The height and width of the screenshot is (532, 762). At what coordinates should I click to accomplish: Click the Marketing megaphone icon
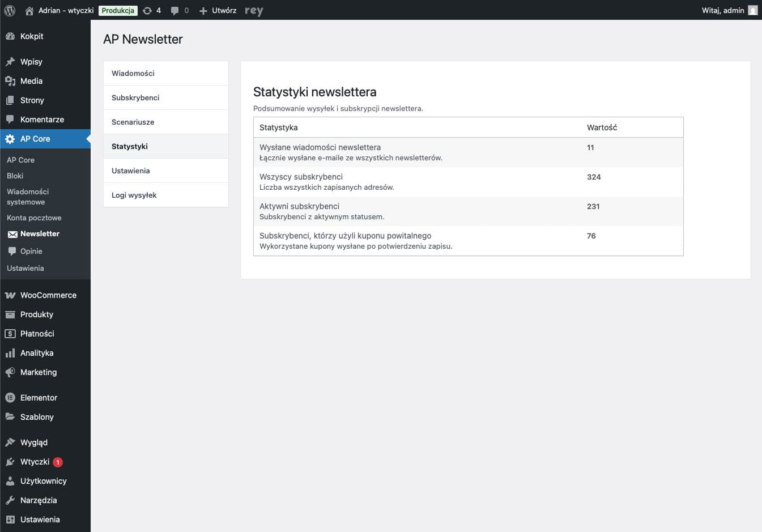point(10,372)
